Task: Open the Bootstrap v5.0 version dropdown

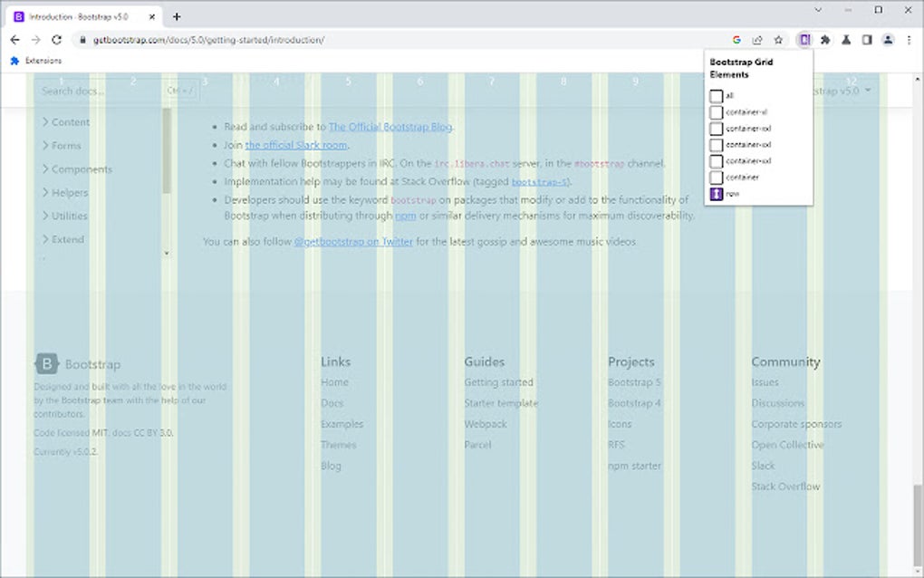Action: [x=842, y=91]
